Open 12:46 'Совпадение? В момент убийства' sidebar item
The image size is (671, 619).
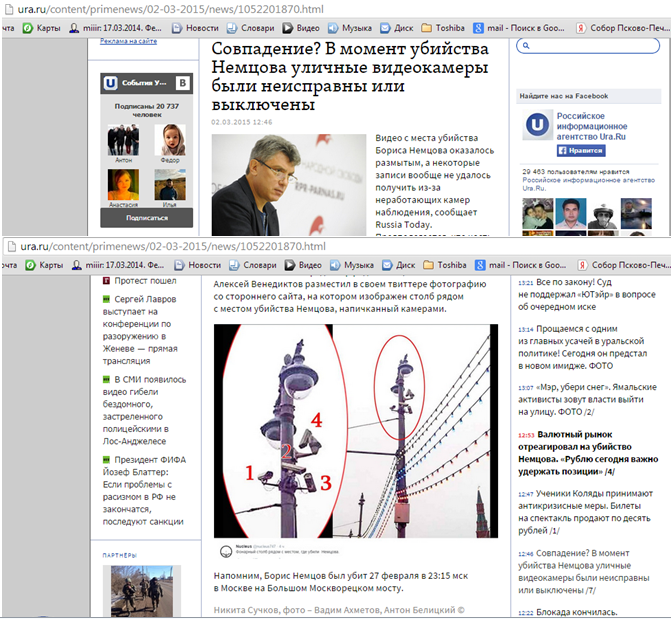[x=584, y=571]
